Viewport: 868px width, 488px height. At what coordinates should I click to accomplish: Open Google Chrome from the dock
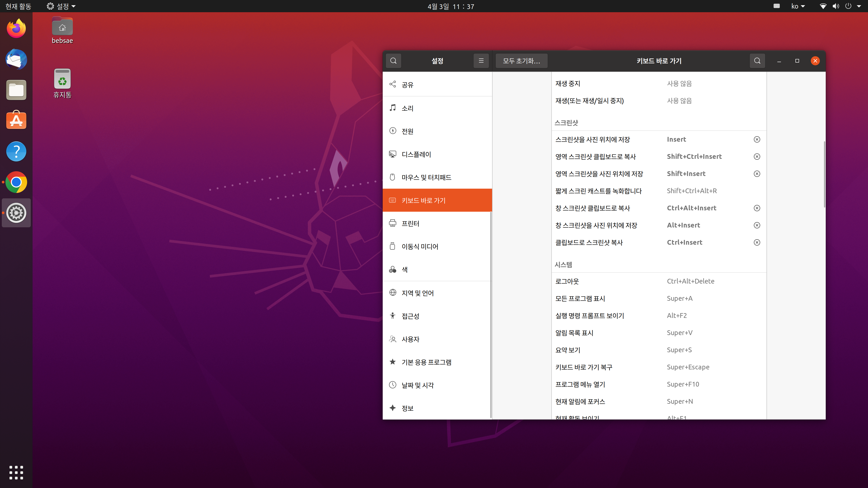(16, 182)
